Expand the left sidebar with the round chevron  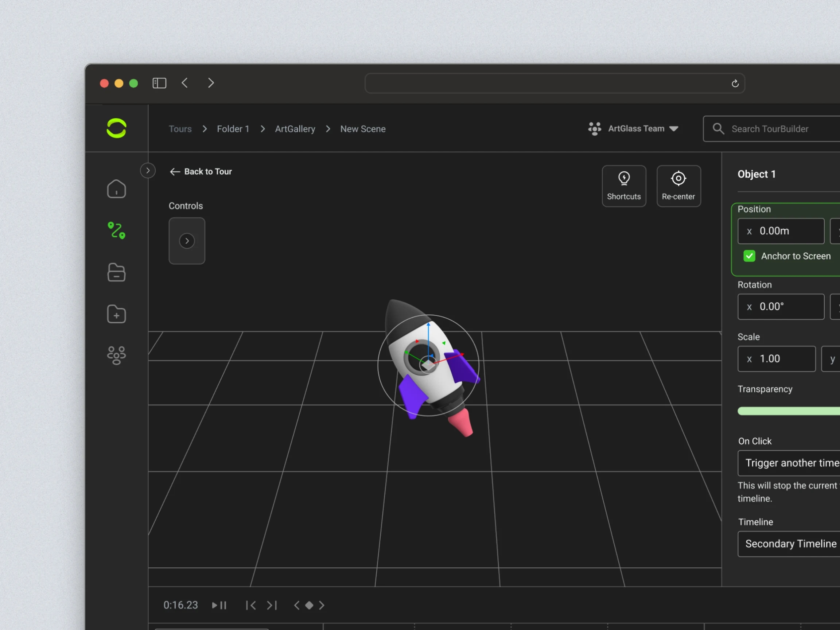point(148,171)
